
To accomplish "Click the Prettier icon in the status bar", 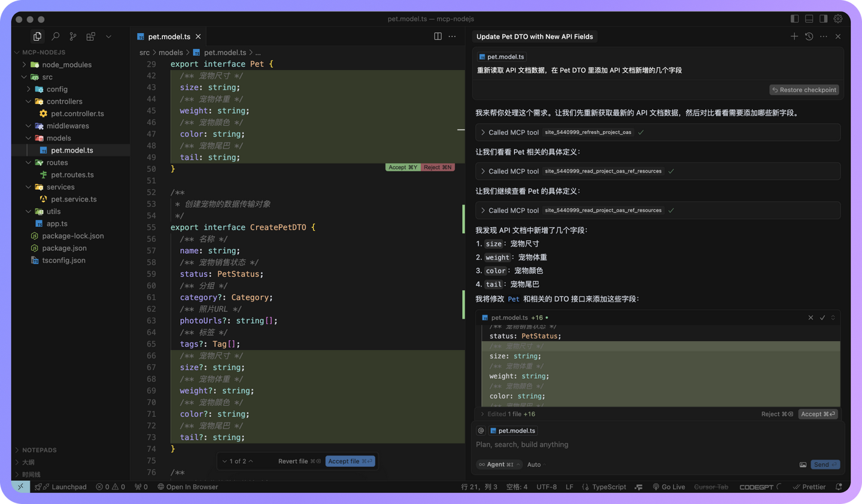I will point(809,487).
